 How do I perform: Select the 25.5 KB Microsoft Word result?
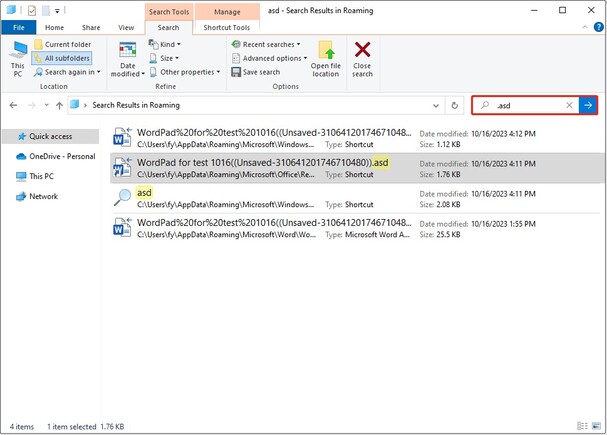point(357,228)
